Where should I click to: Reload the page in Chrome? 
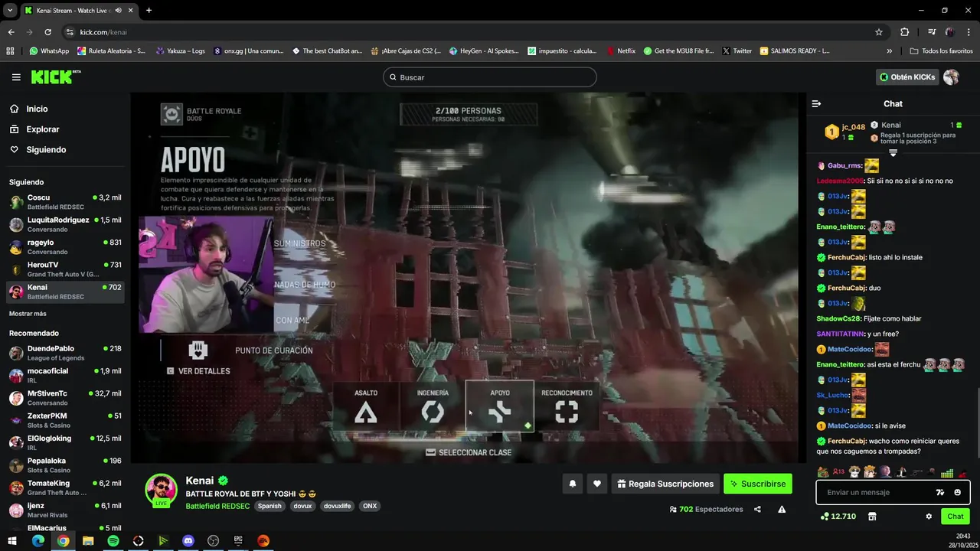(x=47, y=32)
